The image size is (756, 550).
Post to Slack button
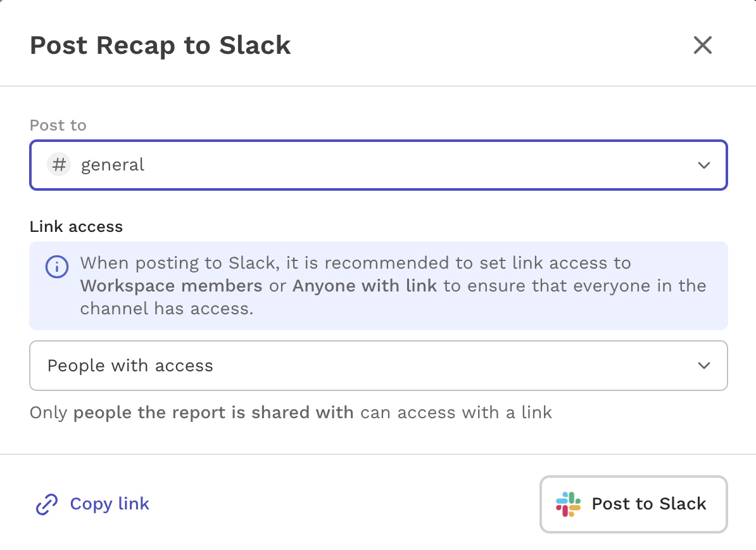tap(634, 504)
